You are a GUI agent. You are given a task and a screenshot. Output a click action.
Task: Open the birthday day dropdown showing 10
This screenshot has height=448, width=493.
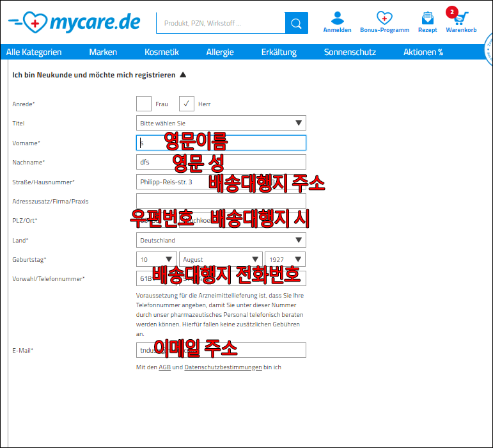pos(157,259)
